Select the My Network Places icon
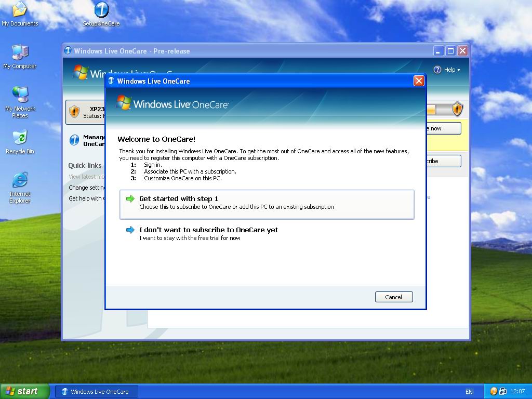This screenshot has height=399, width=532. point(20,102)
